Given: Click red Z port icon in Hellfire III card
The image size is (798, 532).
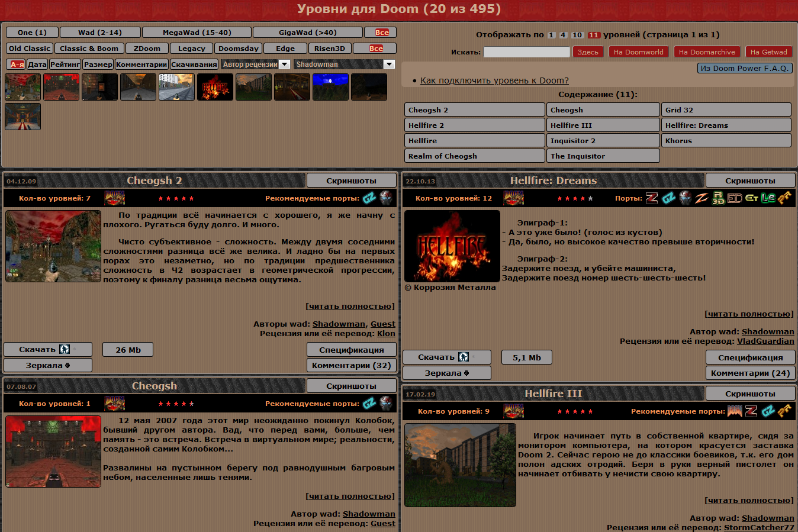Looking at the screenshot, I should coord(751,411).
